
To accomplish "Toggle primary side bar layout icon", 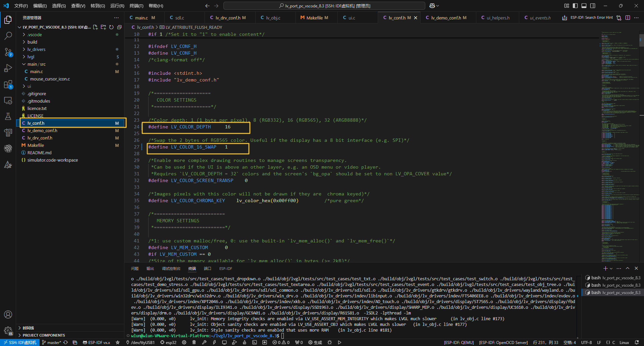I will (x=575, y=6).
